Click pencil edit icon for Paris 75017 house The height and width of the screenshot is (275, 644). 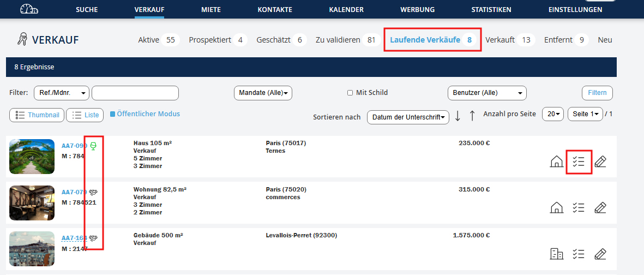[x=600, y=162]
